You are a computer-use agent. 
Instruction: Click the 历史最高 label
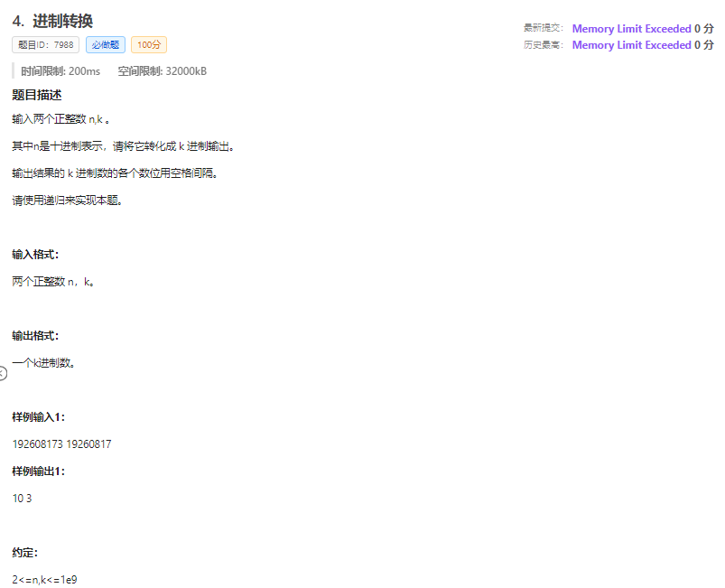click(x=544, y=45)
